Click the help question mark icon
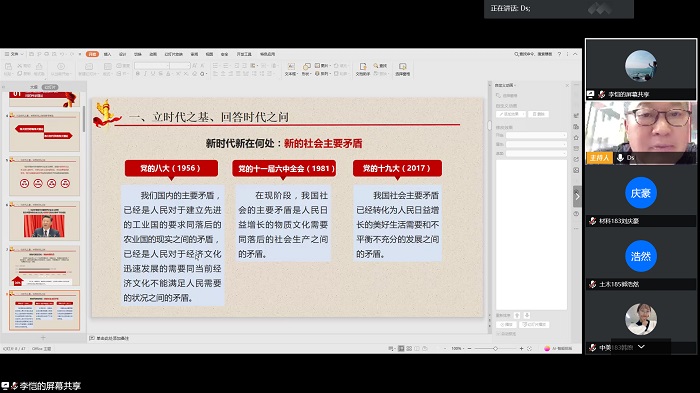This screenshot has height=393, width=700. 559,54
